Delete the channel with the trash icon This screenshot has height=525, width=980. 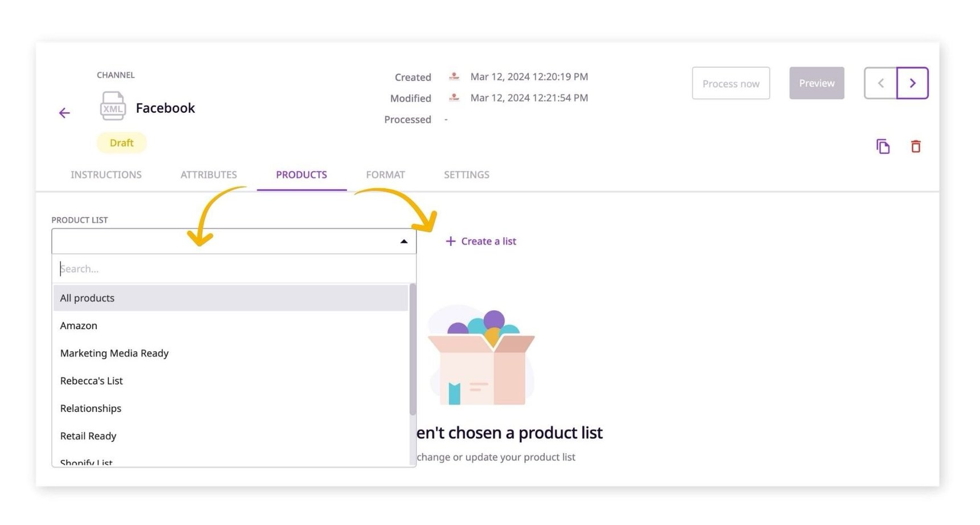pos(916,146)
